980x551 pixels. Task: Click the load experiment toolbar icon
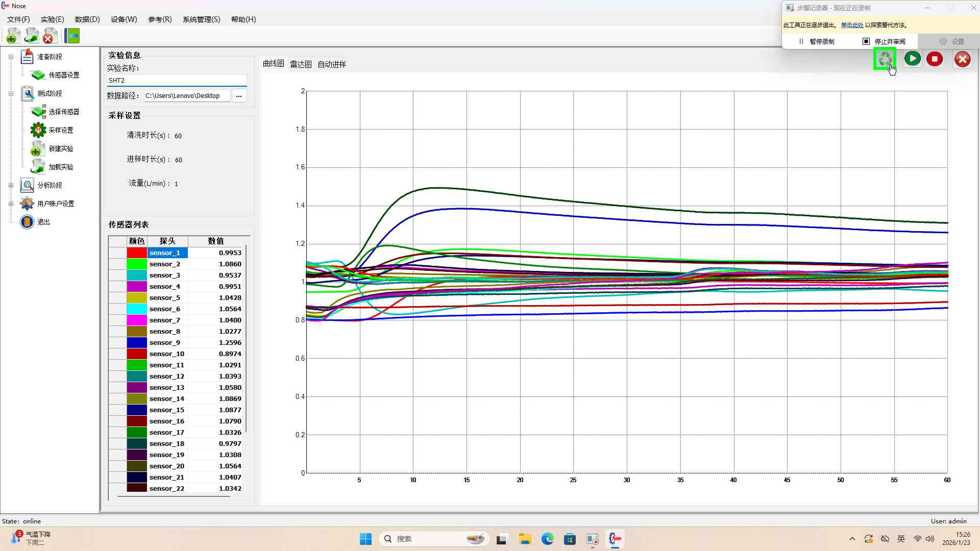click(x=32, y=36)
